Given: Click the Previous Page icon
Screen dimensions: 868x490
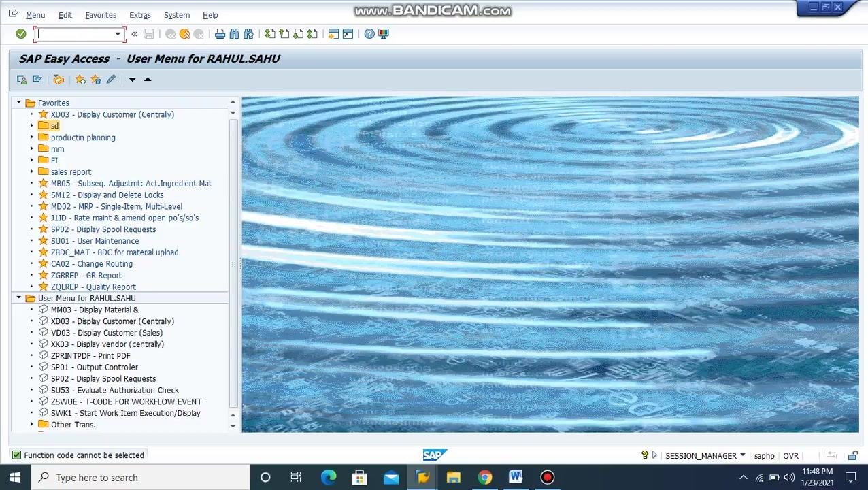Looking at the screenshot, I should tap(284, 34).
